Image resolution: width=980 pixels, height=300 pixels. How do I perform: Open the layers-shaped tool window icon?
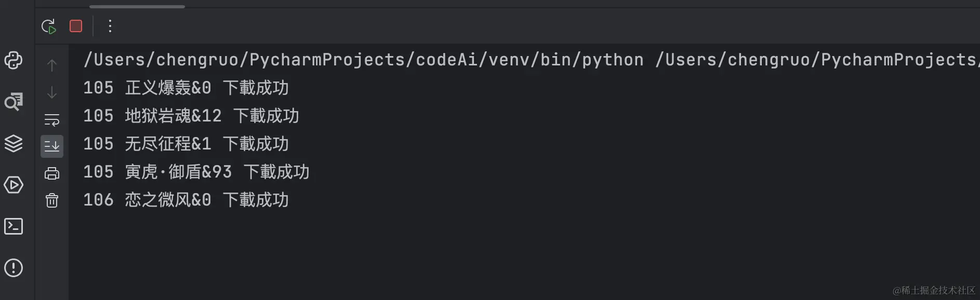click(14, 143)
